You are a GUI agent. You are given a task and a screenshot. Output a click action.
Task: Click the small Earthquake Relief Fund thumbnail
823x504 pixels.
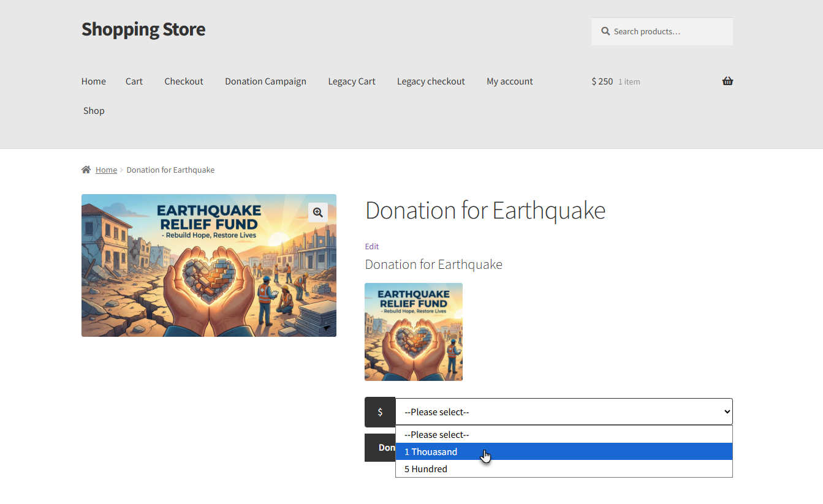(x=413, y=332)
